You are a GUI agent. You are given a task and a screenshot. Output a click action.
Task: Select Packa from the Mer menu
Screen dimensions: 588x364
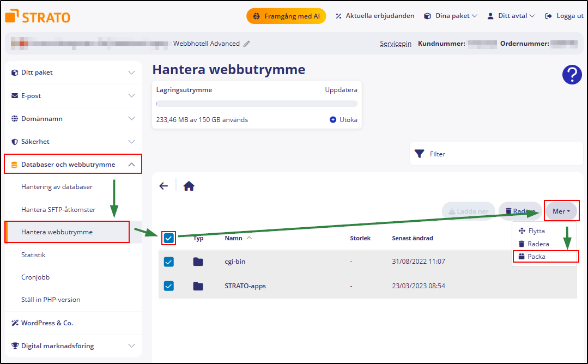coord(536,257)
